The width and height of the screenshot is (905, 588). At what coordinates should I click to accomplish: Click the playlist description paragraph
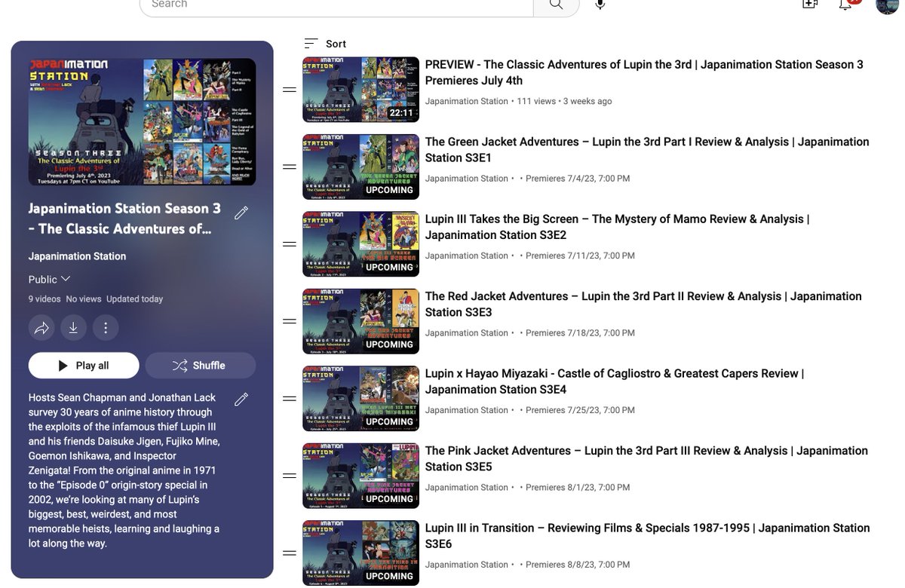pyautogui.click(x=124, y=470)
